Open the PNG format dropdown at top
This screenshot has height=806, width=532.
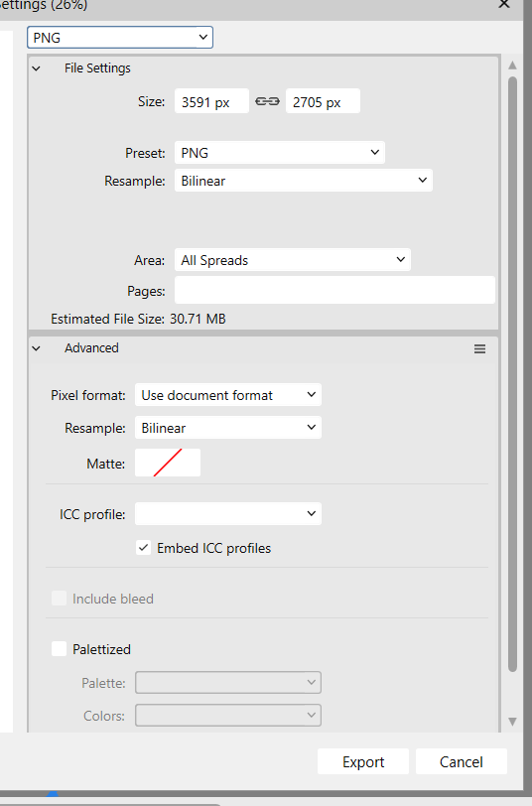[120, 38]
